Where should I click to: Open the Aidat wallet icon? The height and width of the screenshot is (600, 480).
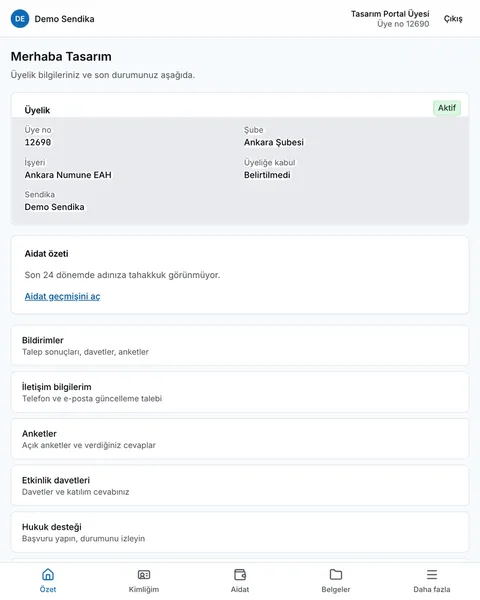(240, 574)
